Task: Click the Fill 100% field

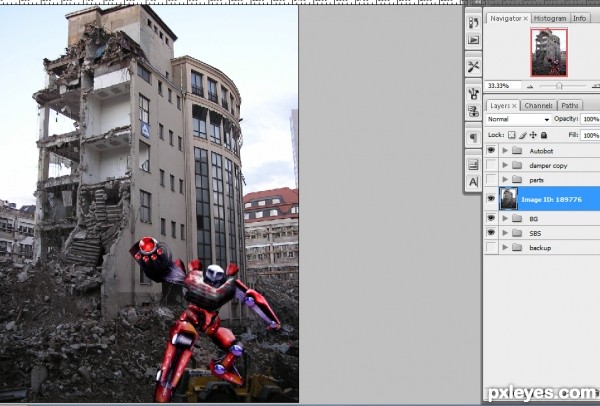Action: (x=590, y=135)
